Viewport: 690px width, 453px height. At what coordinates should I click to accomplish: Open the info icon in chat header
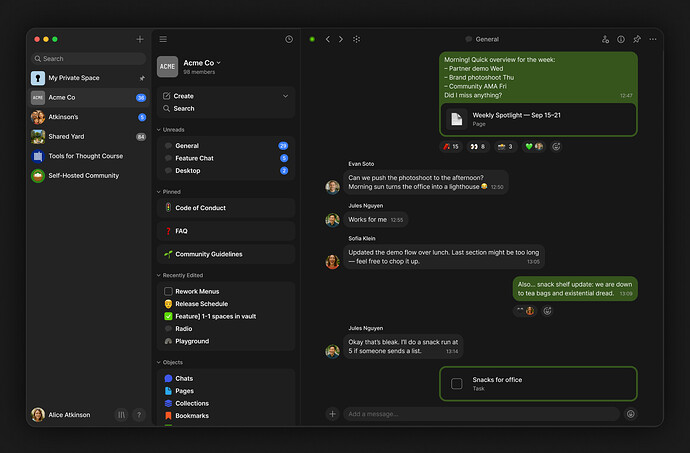(621, 39)
